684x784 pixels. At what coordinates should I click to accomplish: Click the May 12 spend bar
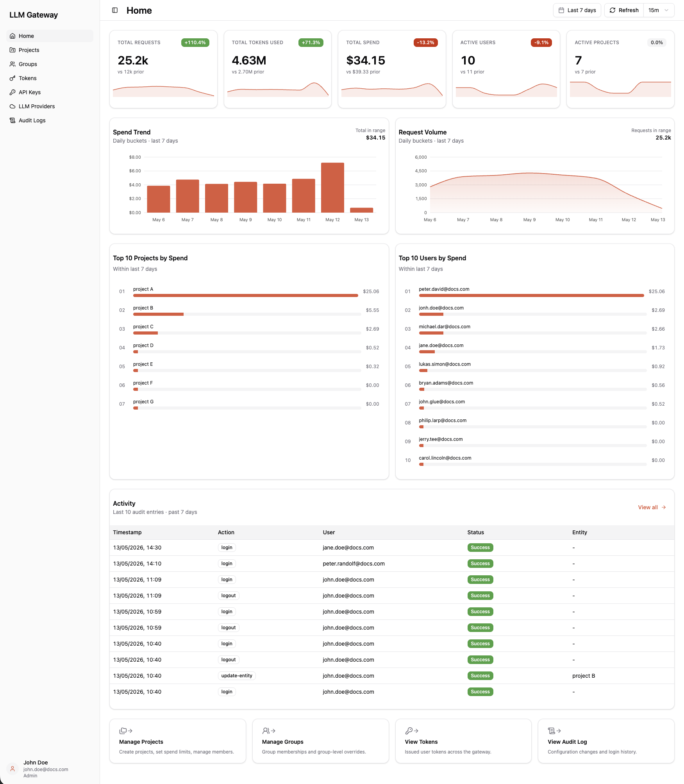point(332,188)
